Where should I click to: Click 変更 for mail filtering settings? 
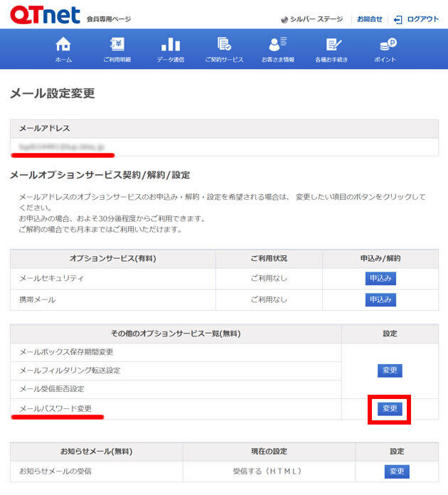(x=390, y=371)
